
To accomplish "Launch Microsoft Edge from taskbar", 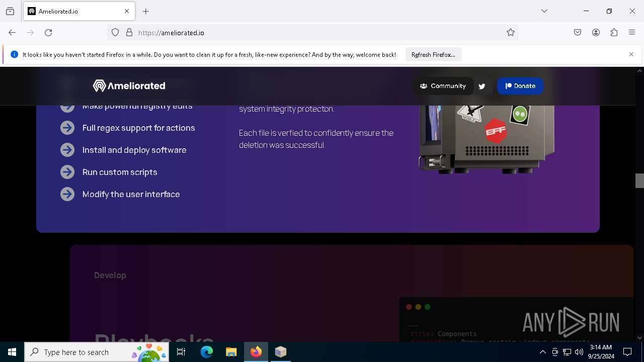I will (x=207, y=352).
